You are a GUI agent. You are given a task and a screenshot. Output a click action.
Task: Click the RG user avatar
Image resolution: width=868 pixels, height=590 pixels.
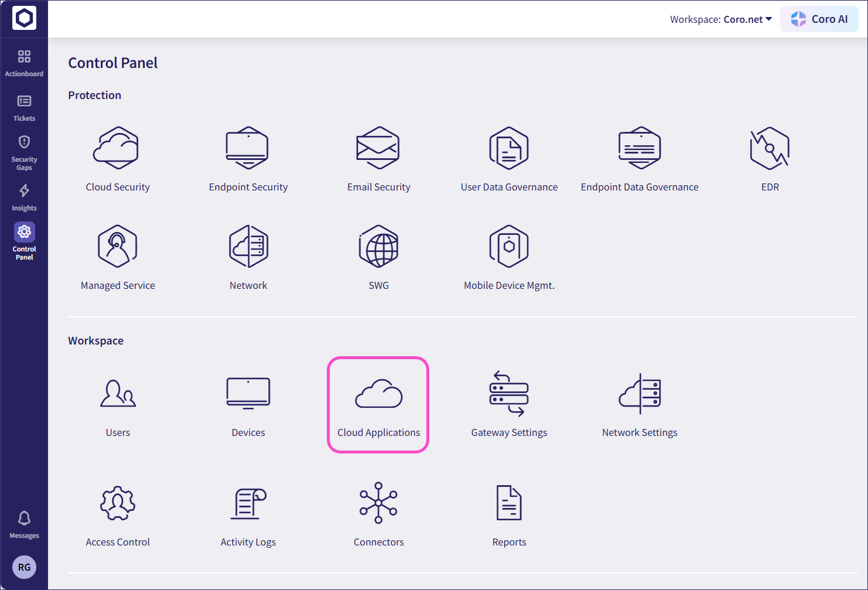24,567
